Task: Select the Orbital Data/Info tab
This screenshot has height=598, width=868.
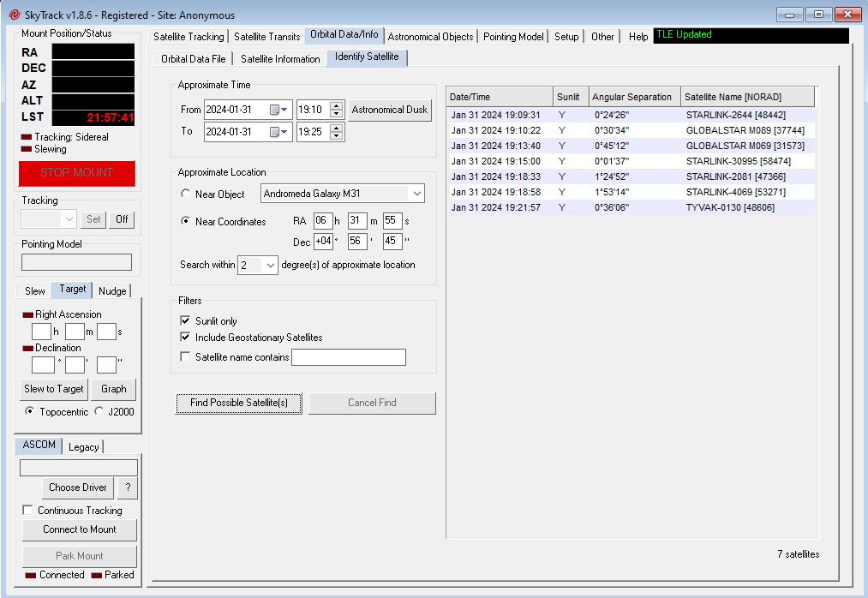Action: [x=344, y=35]
